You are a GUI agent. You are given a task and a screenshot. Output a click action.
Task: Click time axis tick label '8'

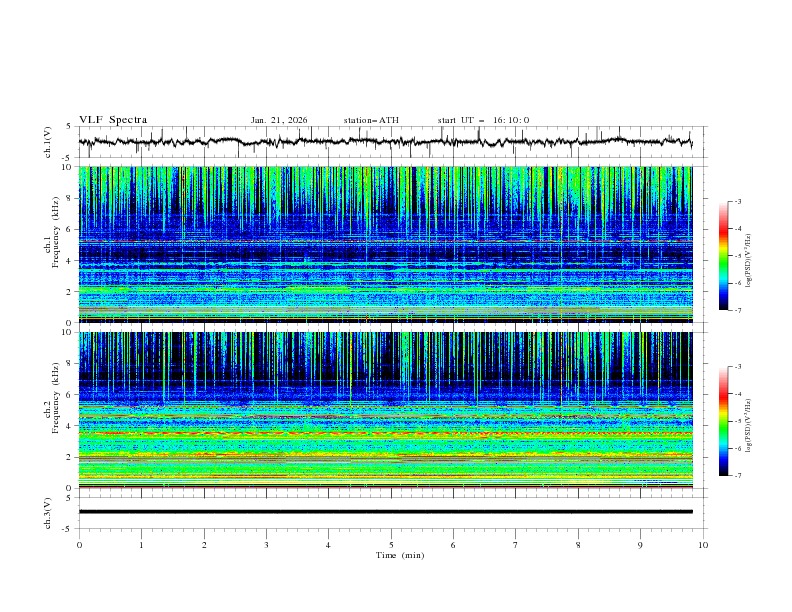point(578,545)
